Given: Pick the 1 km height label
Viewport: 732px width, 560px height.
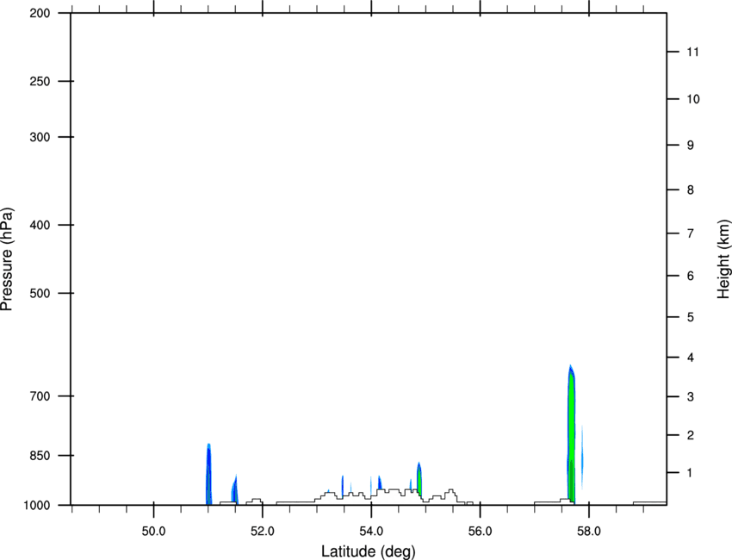Looking at the screenshot, I should point(691,473).
